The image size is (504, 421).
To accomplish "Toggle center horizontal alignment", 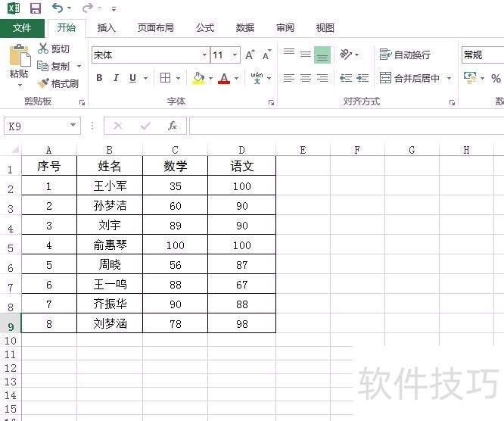I will 306,78.
